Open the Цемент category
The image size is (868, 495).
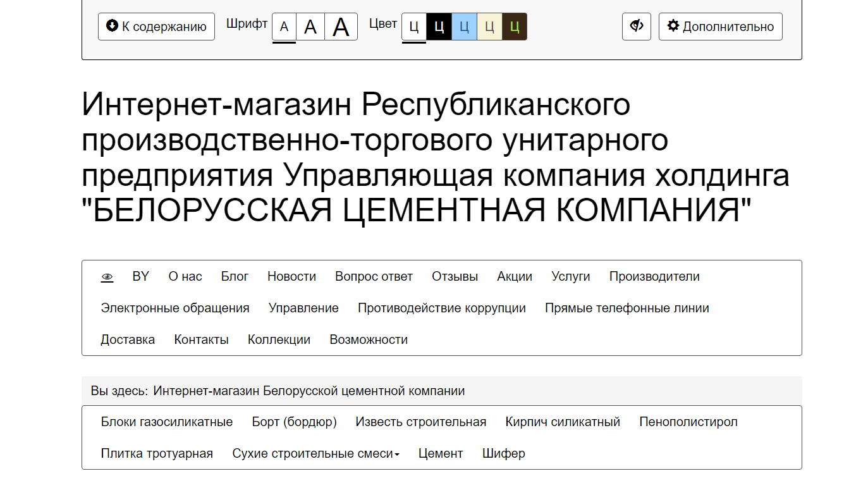(441, 453)
